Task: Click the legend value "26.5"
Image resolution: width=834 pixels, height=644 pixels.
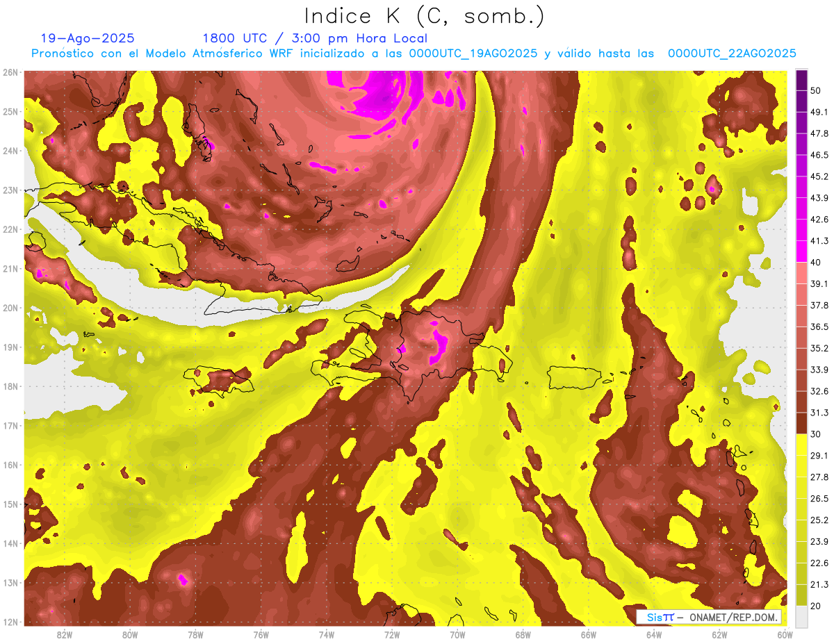Action: [819, 498]
